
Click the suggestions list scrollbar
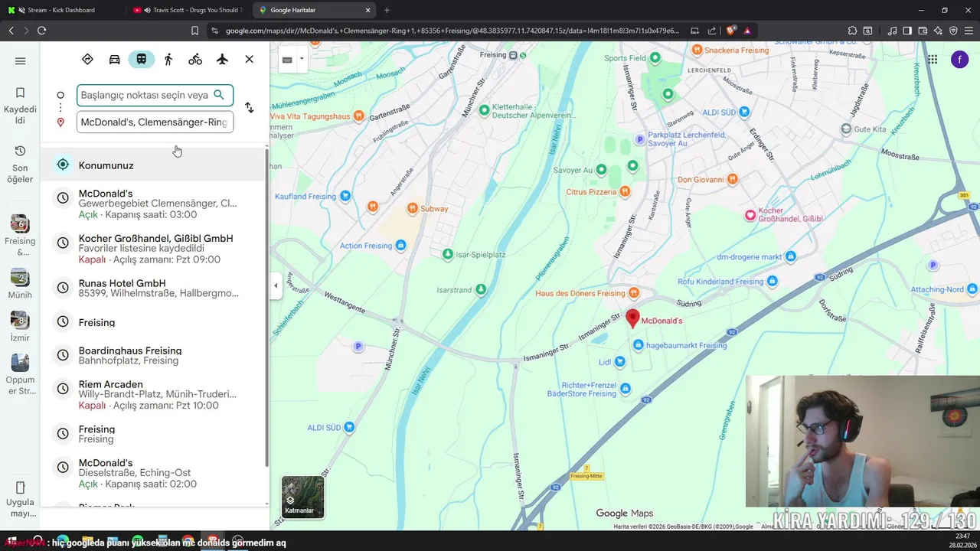tap(266, 306)
